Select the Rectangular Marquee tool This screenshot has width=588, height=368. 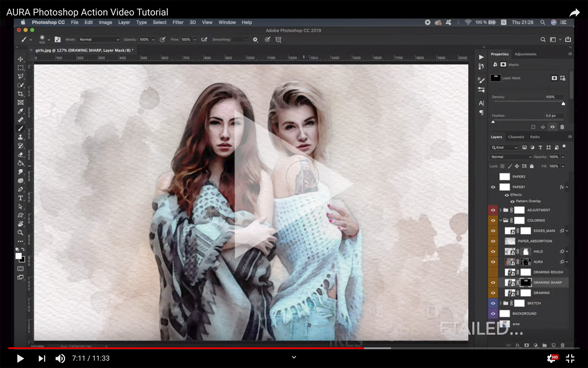click(x=21, y=68)
